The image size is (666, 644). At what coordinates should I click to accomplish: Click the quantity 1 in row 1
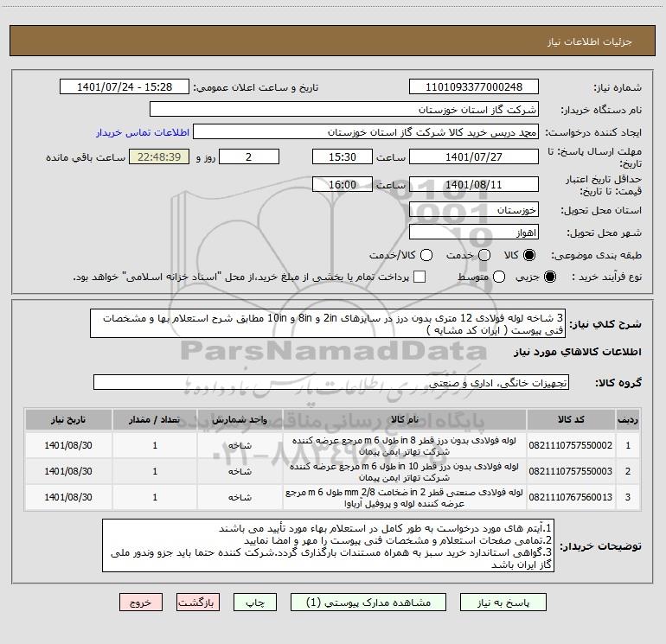[x=155, y=445]
